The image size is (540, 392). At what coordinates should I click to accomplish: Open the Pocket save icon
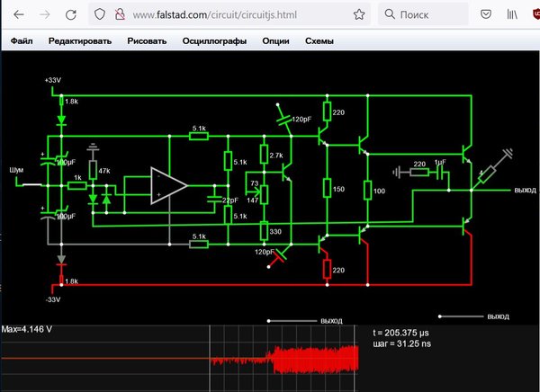(x=486, y=14)
